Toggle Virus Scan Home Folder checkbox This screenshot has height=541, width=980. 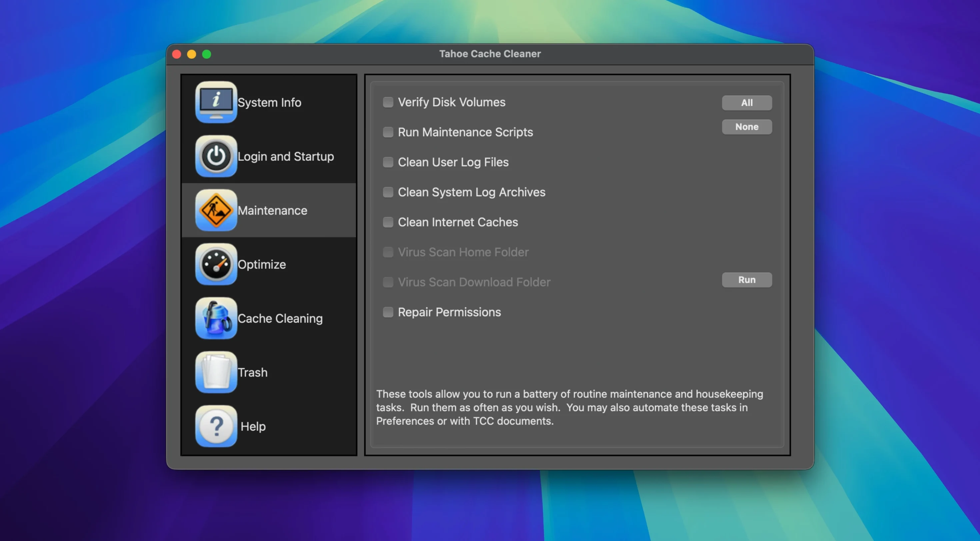(x=388, y=252)
